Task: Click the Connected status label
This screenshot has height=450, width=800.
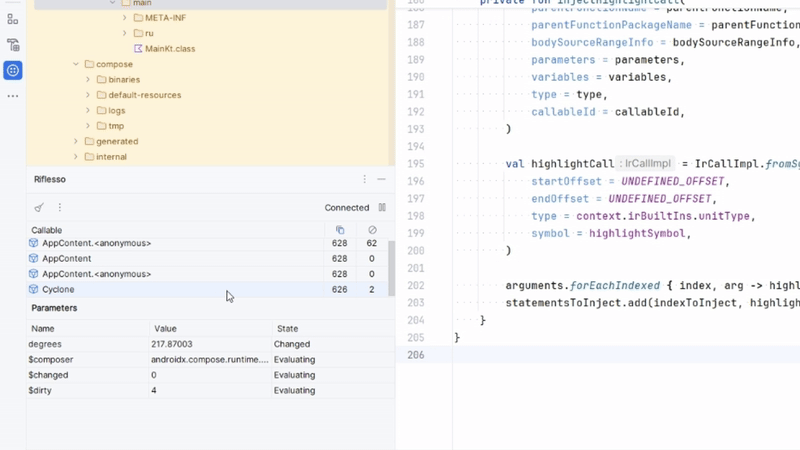Action: (x=346, y=208)
